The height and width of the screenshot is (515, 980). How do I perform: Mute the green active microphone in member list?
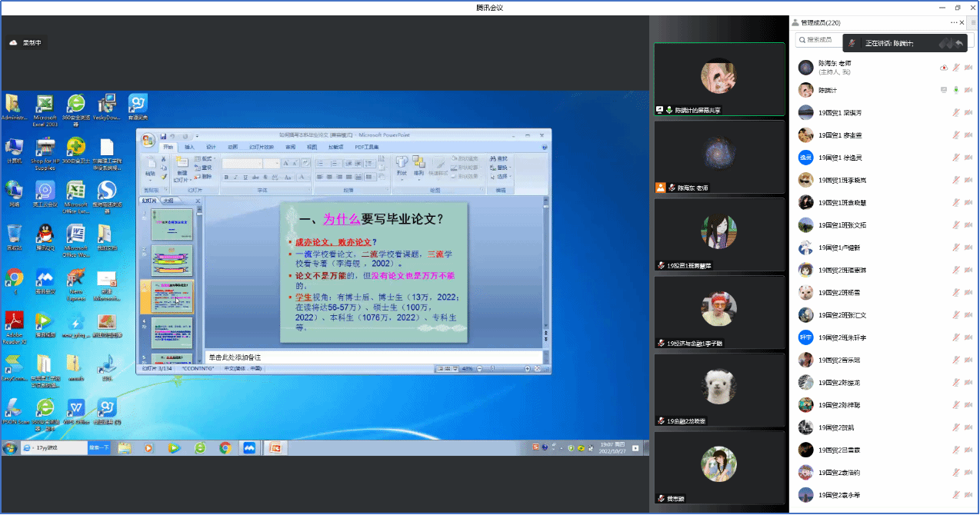(956, 90)
